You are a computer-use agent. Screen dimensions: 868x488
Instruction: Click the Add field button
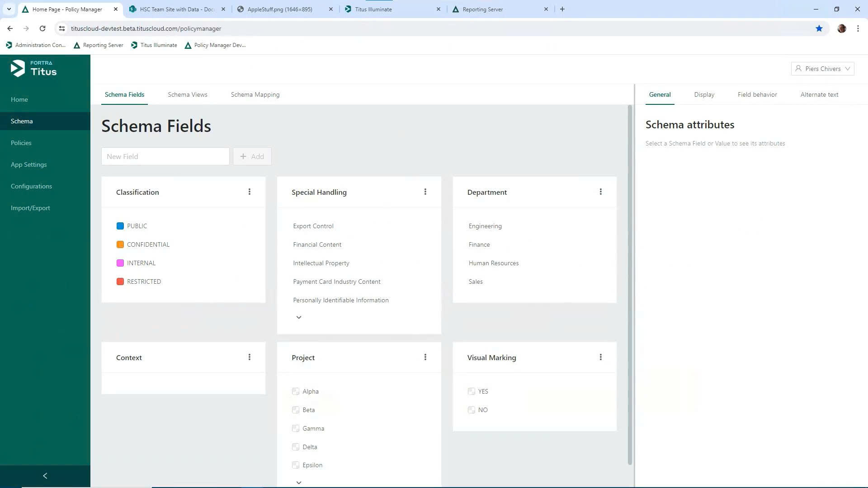252,156
